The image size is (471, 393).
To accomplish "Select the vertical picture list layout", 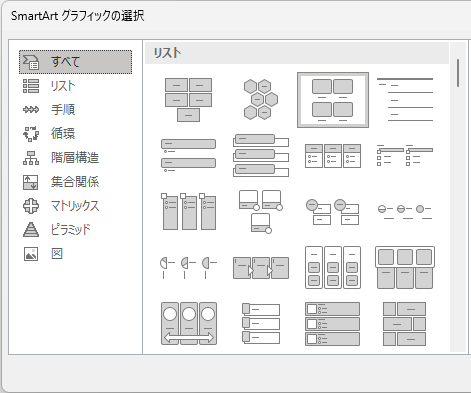I will pos(261,323).
